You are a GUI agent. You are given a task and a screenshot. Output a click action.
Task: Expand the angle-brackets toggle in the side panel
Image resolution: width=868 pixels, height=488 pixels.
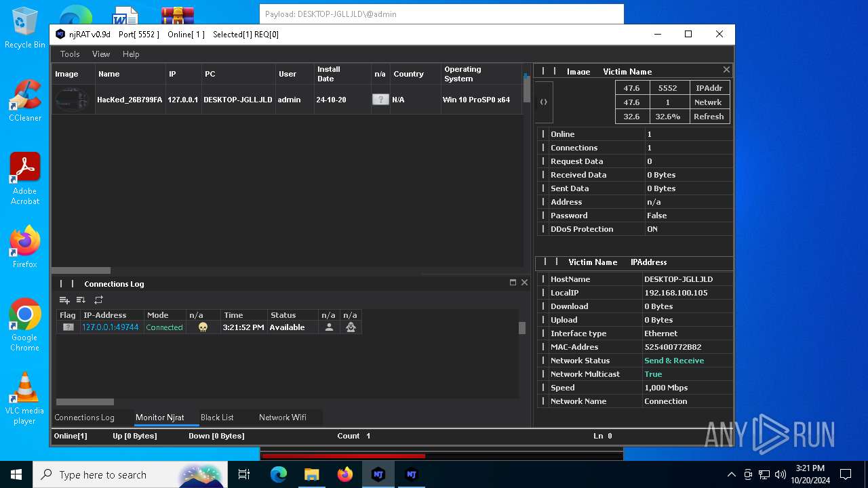tap(544, 102)
